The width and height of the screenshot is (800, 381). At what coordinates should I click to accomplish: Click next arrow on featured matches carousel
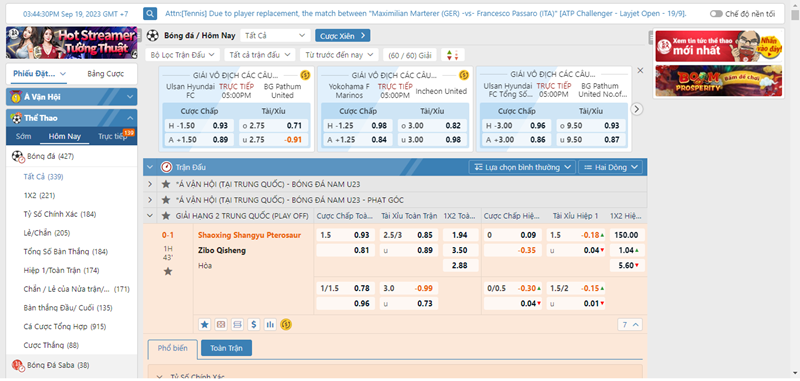[637, 109]
